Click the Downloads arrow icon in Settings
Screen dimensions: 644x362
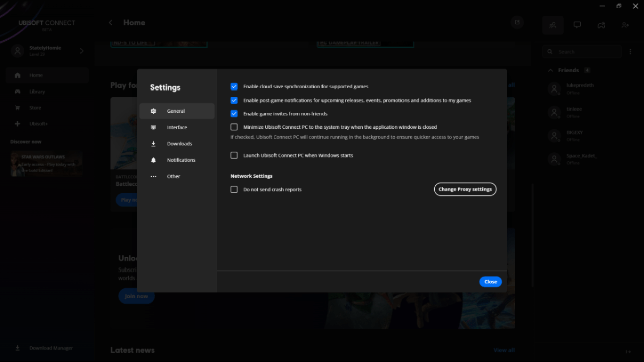pyautogui.click(x=153, y=144)
